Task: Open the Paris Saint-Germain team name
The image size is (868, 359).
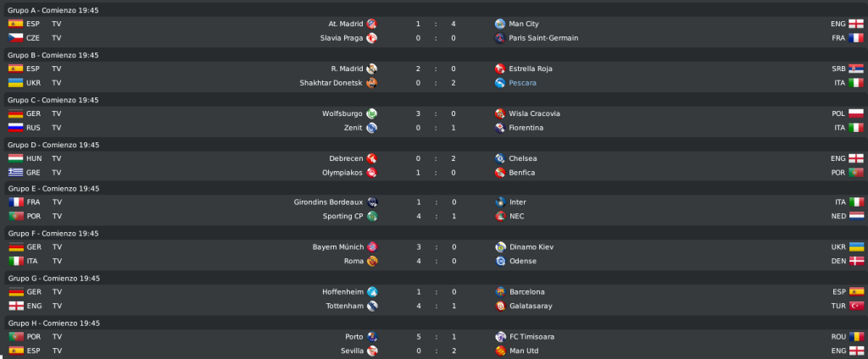Action: [543, 38]
